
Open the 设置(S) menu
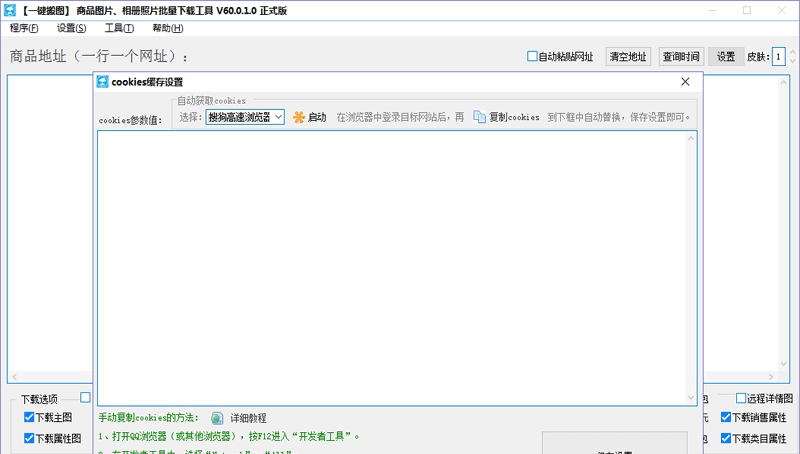[x=71, y=28]
